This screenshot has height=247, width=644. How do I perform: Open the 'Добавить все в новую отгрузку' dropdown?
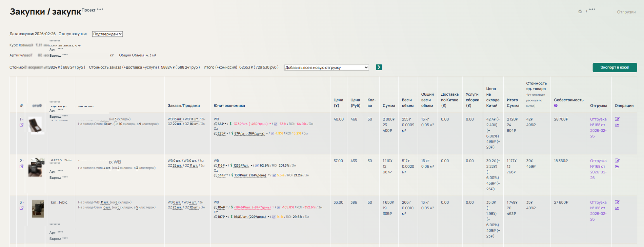tap(326, 68)
